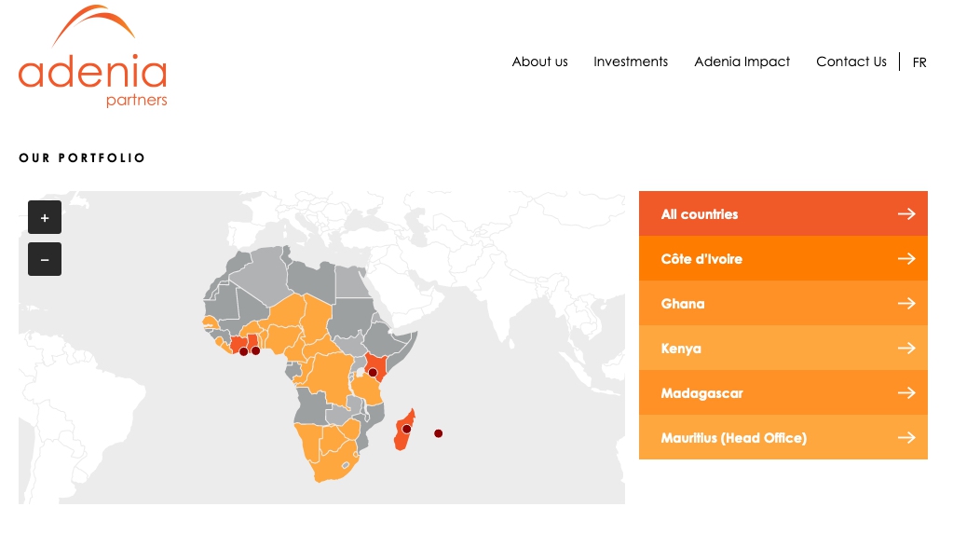Click the Madagascar marker dot on map

[x=406, y=430]
